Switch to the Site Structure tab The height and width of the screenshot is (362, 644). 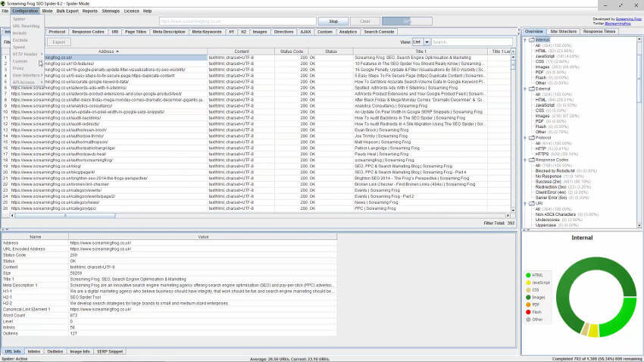point(564,31)
